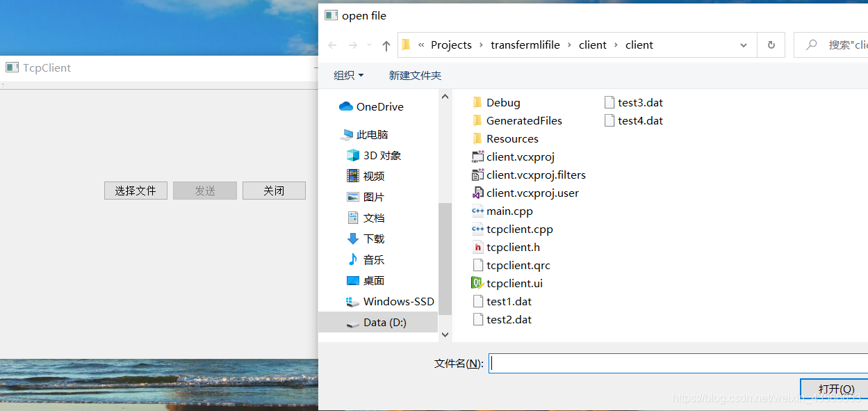The image size is (868, 411).
Task: Expand the chevron after Projects breadcrumb
Action: 480,45
